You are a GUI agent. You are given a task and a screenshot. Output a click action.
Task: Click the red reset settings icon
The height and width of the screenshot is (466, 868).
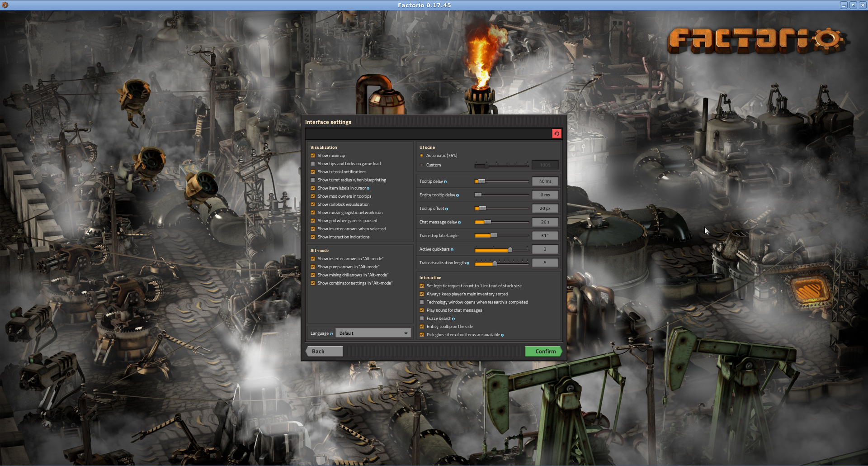point(557,133)
